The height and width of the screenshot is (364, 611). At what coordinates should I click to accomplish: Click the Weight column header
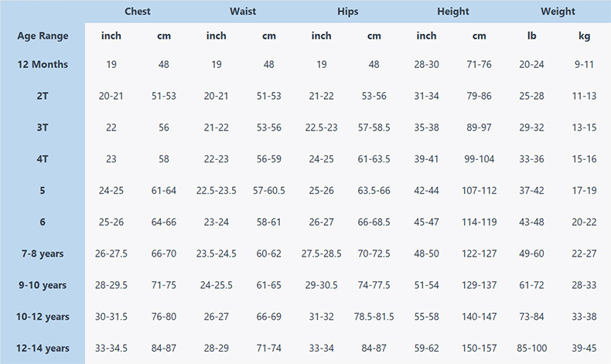558,12
